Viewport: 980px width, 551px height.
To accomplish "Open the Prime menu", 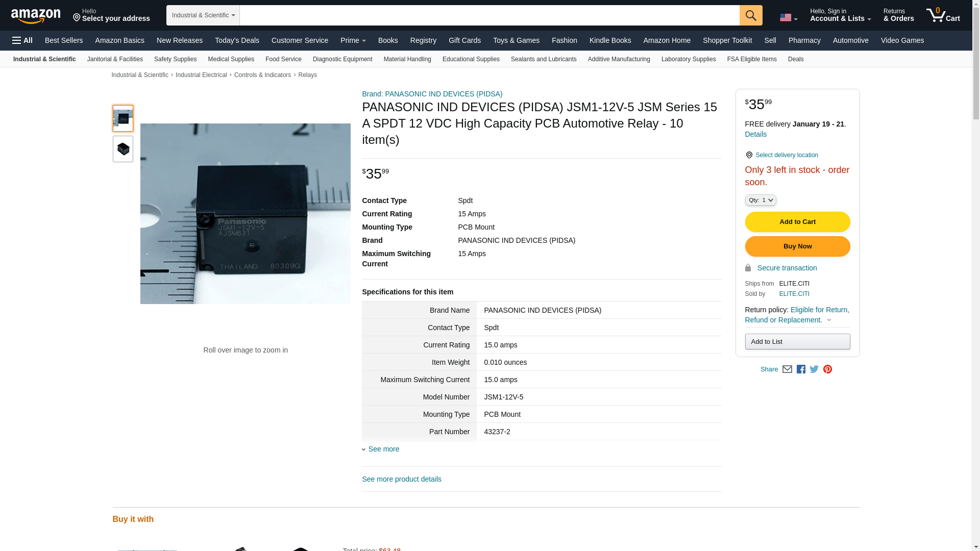I will click(x=353, y=40).
